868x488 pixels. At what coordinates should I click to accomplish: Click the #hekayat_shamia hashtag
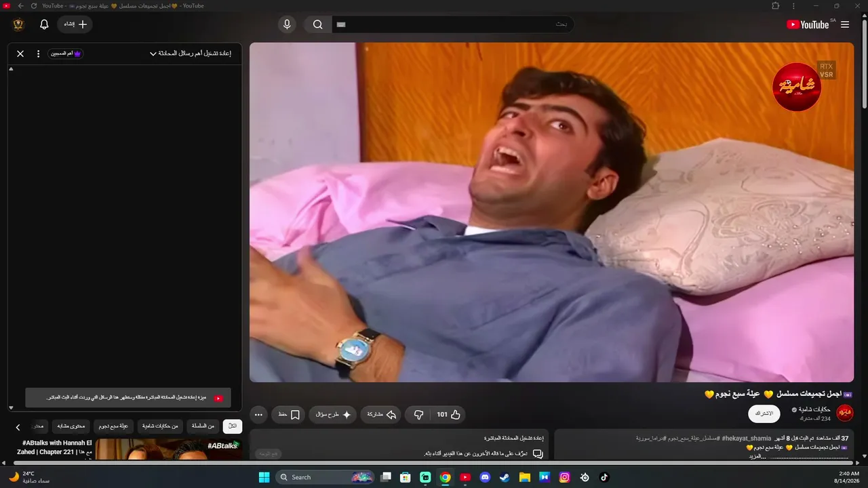click(746, 439)
